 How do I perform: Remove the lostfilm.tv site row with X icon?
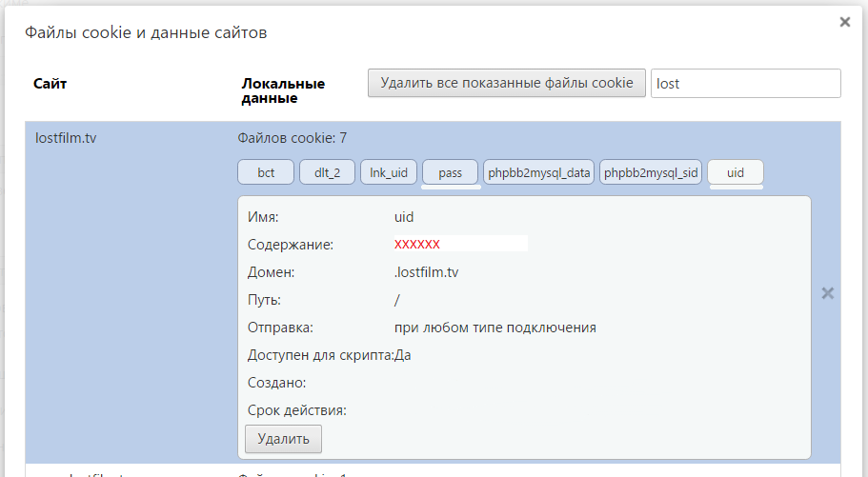(828, 293)
